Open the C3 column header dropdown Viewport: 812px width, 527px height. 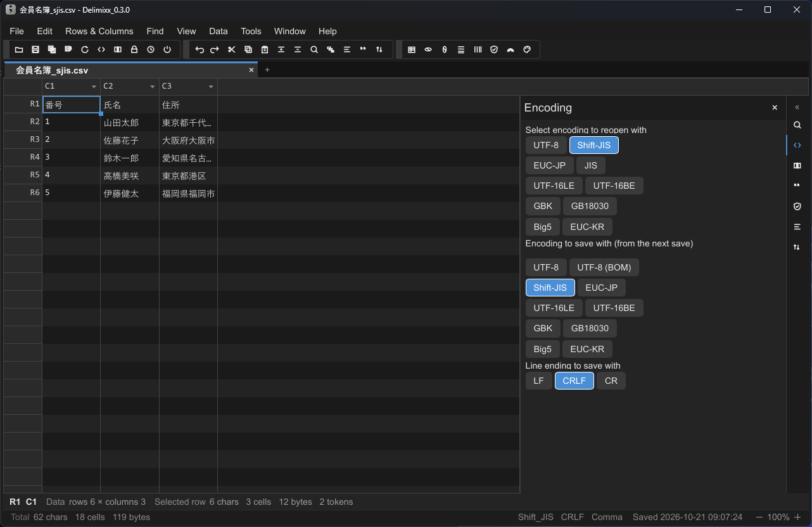[x=211, y=86]
